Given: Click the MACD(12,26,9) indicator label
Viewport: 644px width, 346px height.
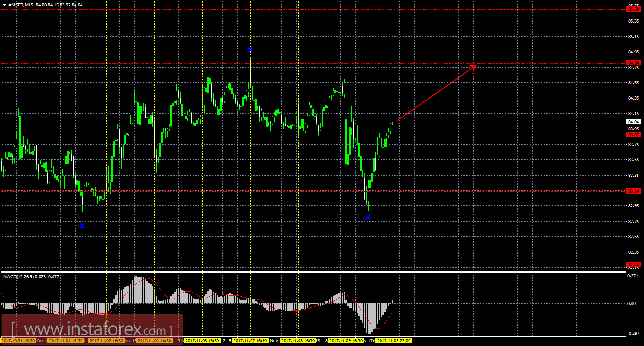Looking at the screenshot, I should click(18, 276).
